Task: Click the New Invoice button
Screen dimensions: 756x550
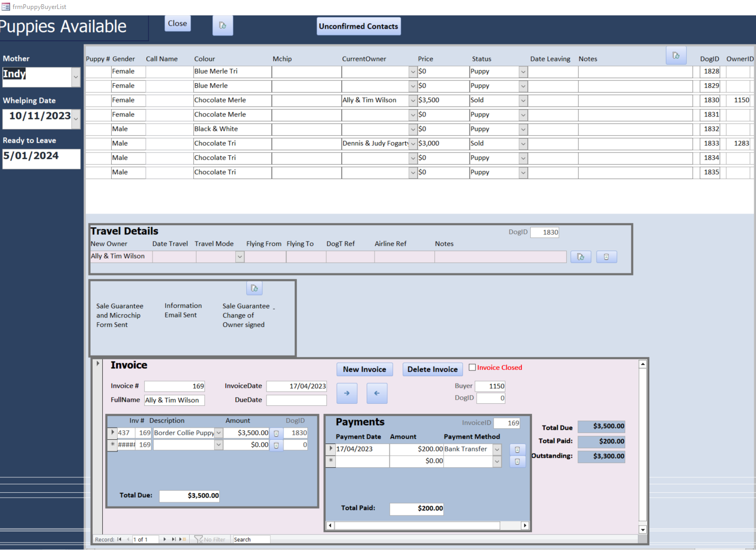Action: (x=364, y=369)
